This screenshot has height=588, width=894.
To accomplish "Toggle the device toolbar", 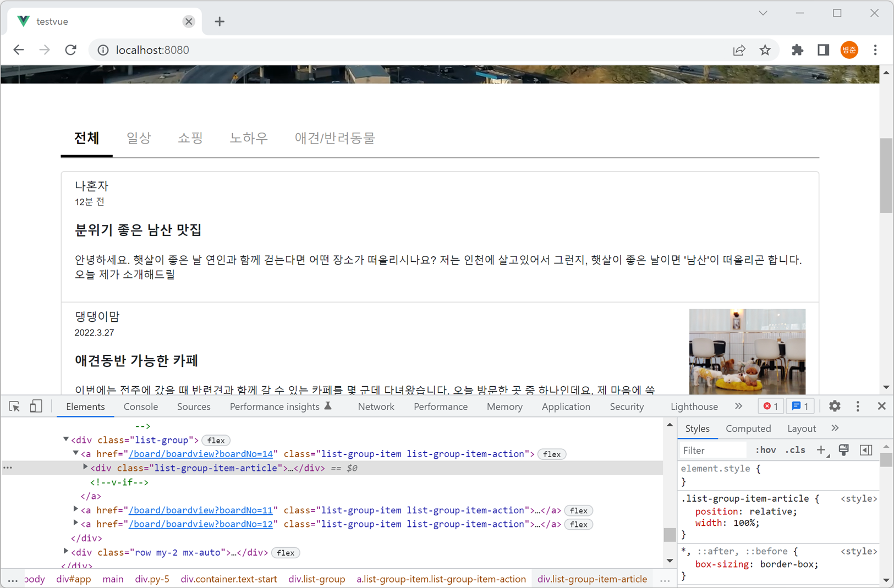I will (x=36, y=406).
